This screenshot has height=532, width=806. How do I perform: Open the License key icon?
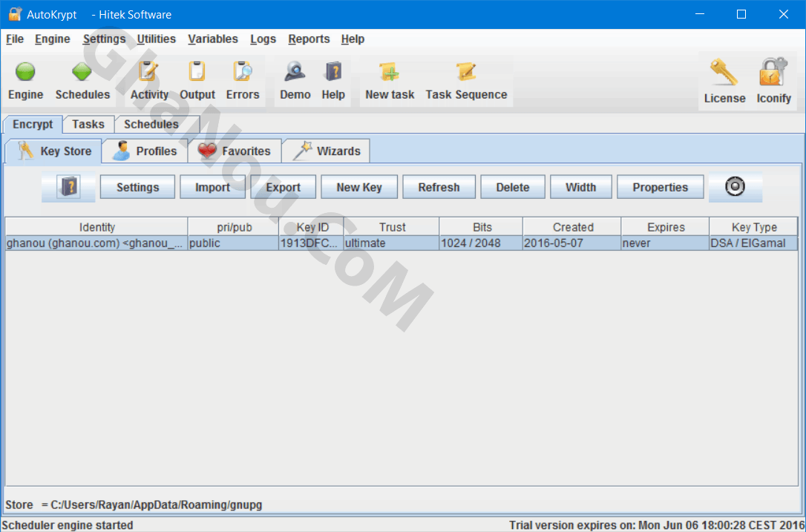(724, 72)
